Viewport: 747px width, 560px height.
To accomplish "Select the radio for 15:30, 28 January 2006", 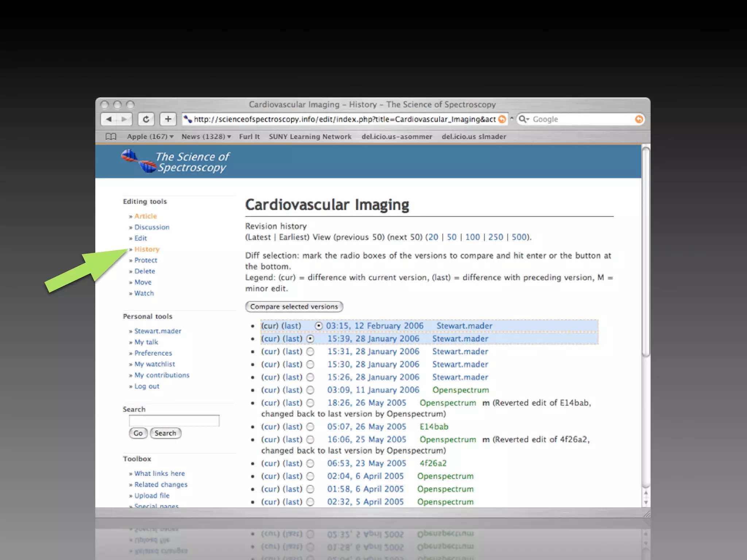I will click(x=310, y=364).
